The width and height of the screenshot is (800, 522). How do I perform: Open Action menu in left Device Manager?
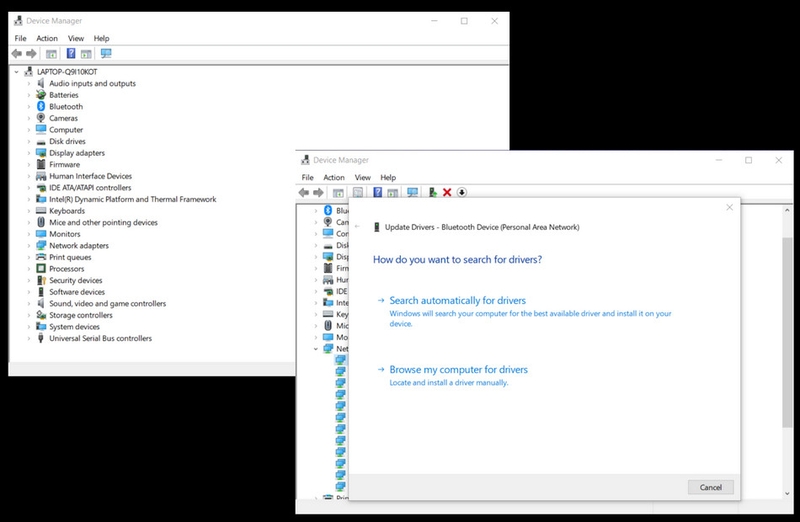[47, 38]
